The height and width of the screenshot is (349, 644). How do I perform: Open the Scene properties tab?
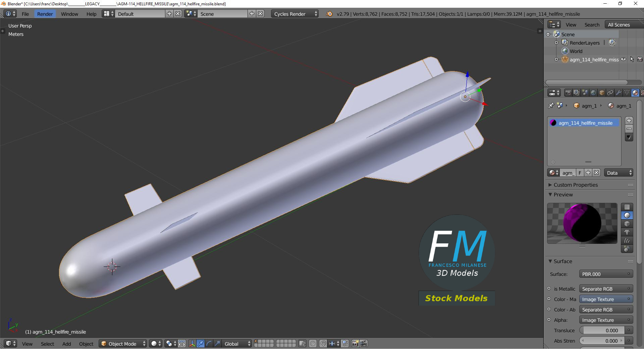point(585,93)
